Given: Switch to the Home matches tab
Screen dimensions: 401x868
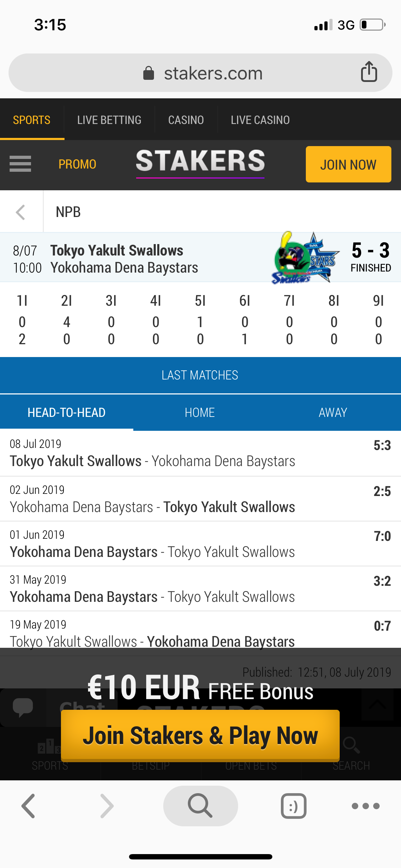Looking at the screenshot, I should 200,413.
